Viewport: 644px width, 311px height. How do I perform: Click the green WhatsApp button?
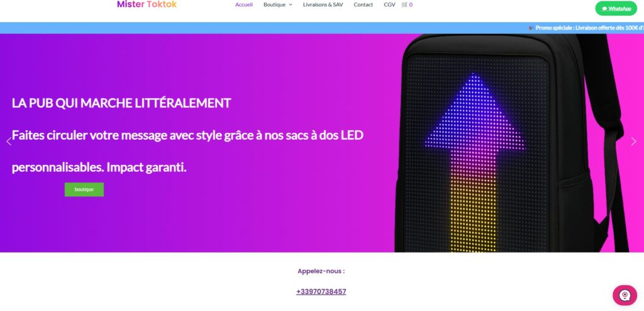coord(616,9)
